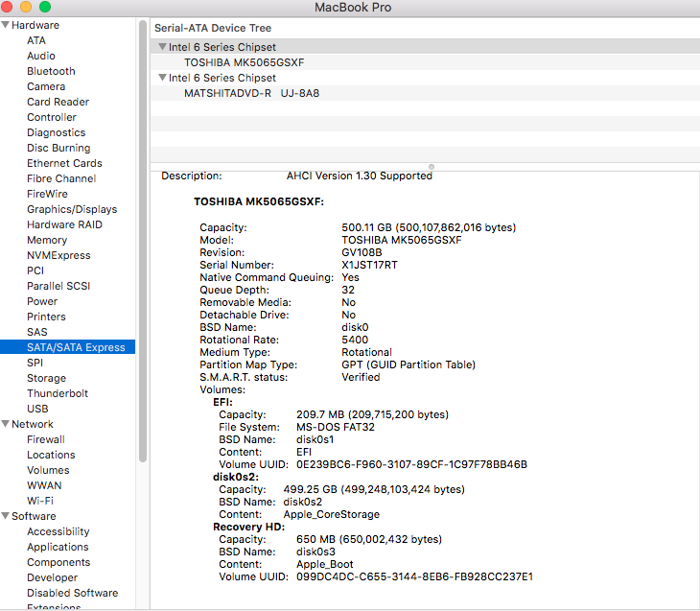Open the Locations entry under Network
The image size is (700, 611).
coord(51,455)
